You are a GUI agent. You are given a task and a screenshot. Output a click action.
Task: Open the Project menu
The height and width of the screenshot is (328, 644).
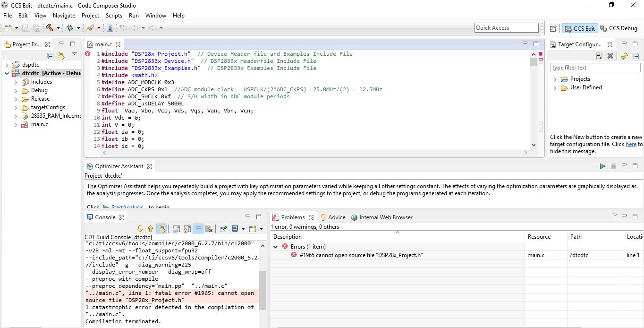click(x=90, y=16)
